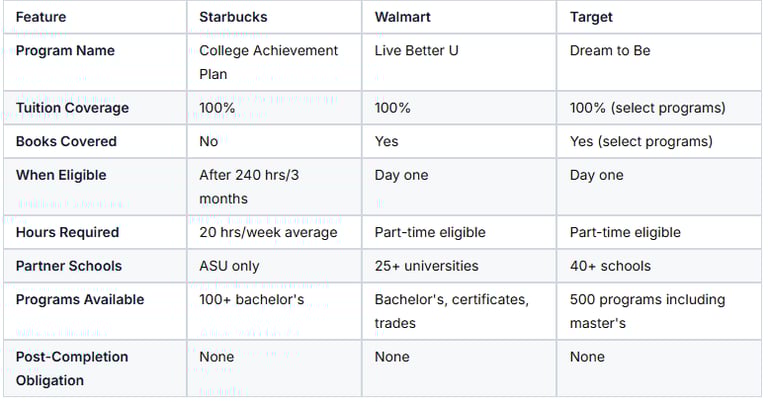The height and width of the screenshot is (402, 768).
Task: Click the Books Covered row label
Action: pos(66,142)
